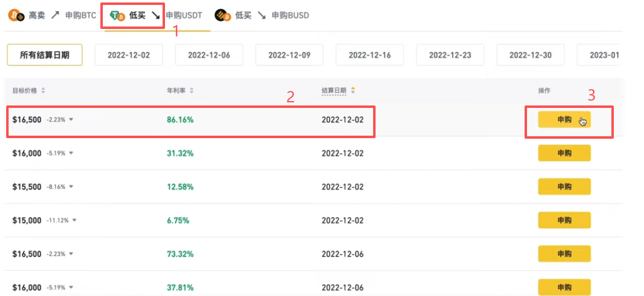Screen dimensions: 644x296
Task: Open the 高卖 申购BTC tab
Action: (x=52, y=15)
